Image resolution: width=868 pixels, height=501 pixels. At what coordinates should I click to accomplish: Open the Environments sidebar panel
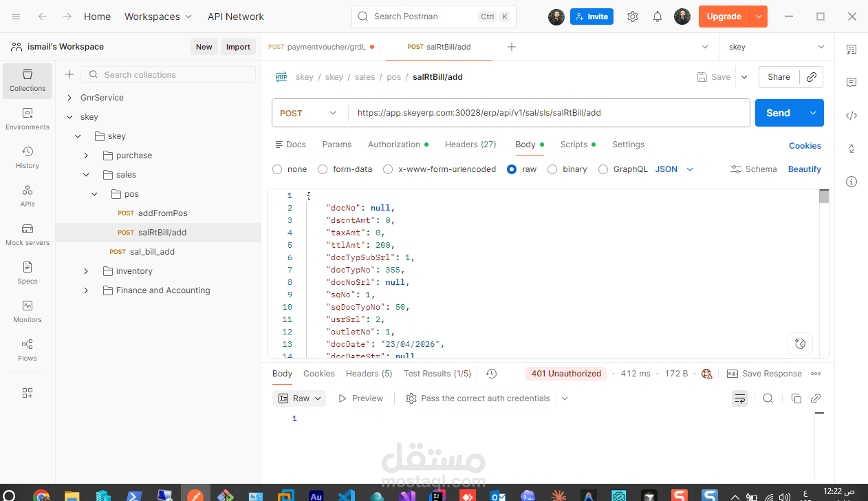tap(28, 119)
